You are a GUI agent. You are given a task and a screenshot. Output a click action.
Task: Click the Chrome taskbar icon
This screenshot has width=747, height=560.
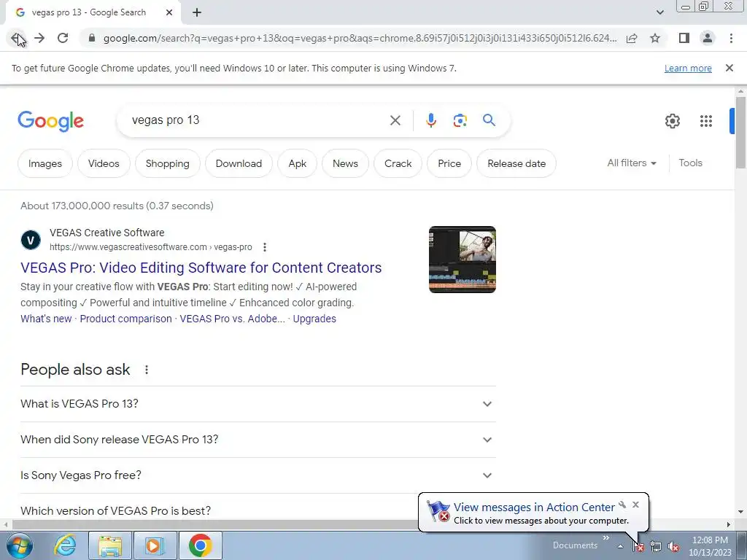point(200,545)
